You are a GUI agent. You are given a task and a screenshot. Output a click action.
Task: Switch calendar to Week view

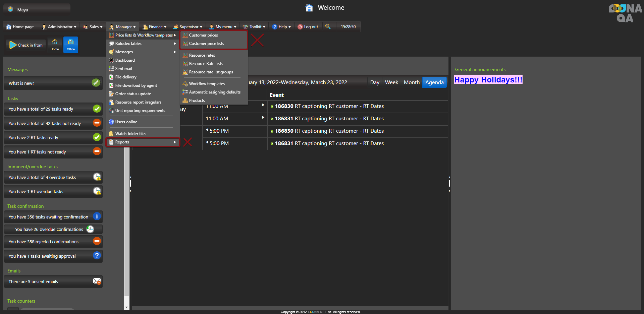point(391,82)
